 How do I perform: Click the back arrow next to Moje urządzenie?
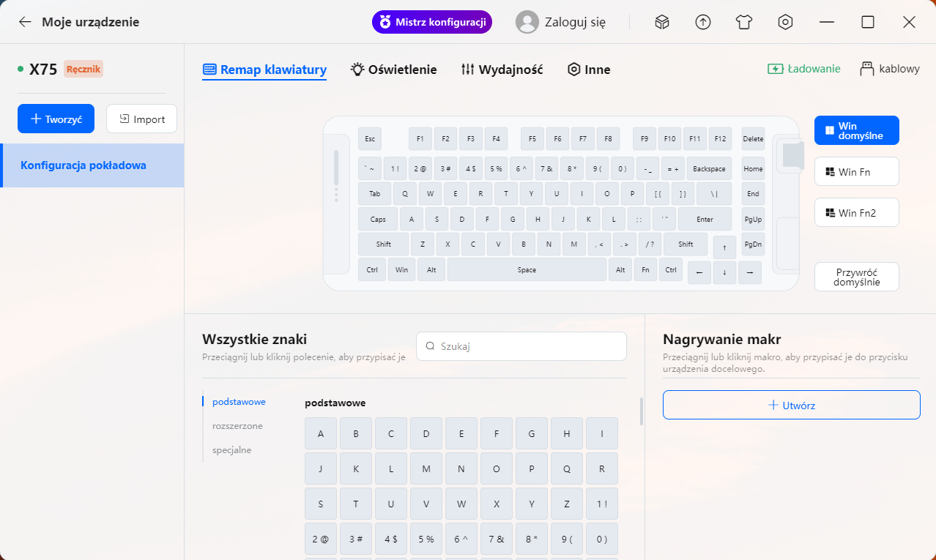25,22
